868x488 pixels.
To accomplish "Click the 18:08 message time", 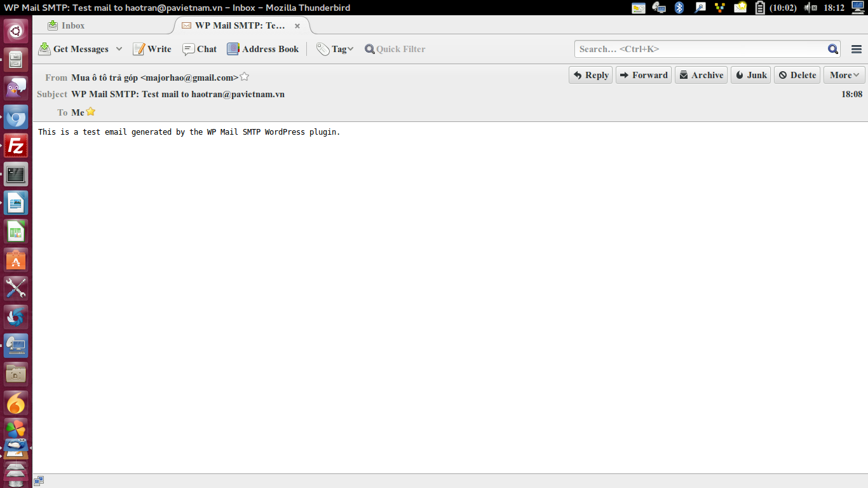I will coord(851,94).
